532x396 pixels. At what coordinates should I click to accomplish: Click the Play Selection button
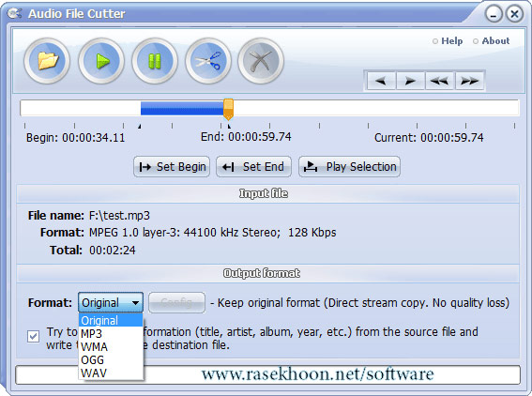pyautogui.click(x=349, y=167)
